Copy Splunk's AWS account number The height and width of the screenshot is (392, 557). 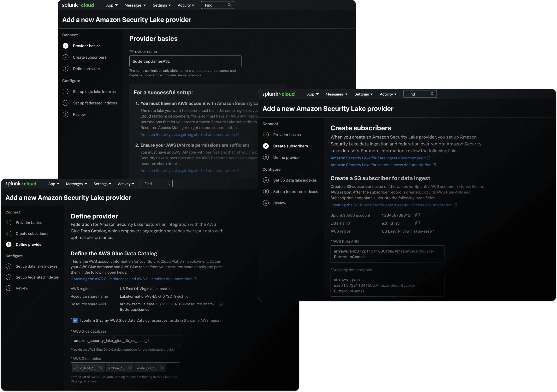(417, 215)
